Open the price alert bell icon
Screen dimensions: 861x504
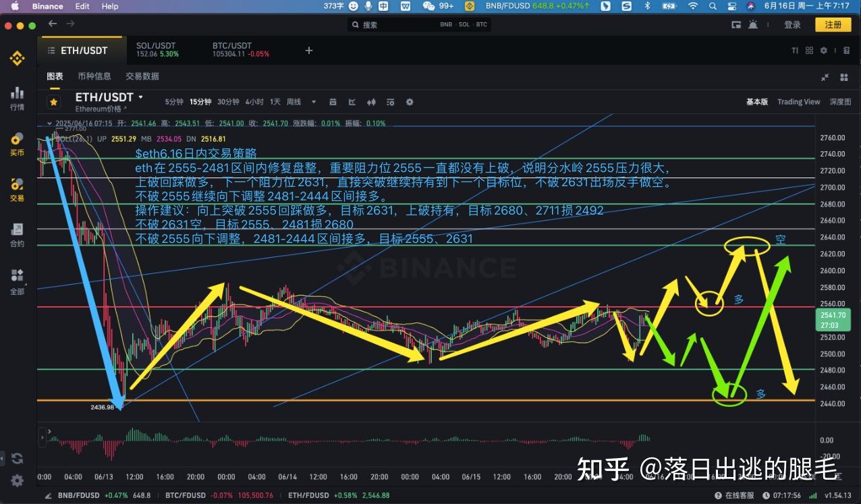[x=754, y=25]
